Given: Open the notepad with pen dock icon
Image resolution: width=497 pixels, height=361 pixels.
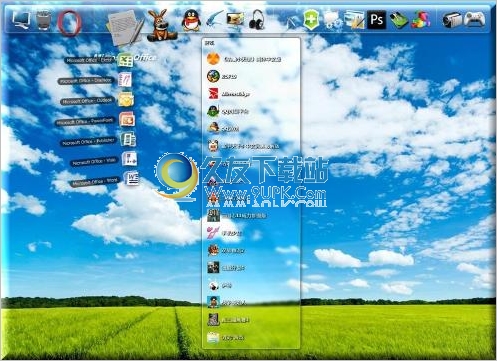Looking at the screenshot, I should click(125, 27).
